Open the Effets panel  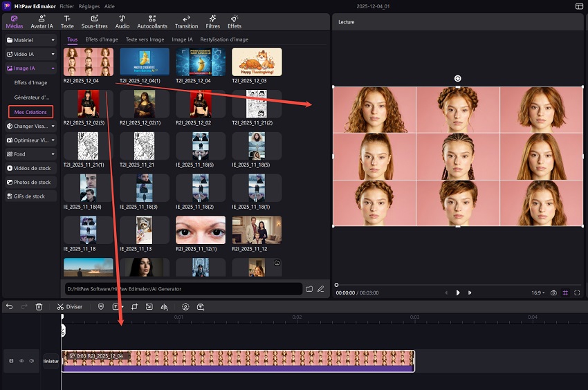tap(235, 22)
